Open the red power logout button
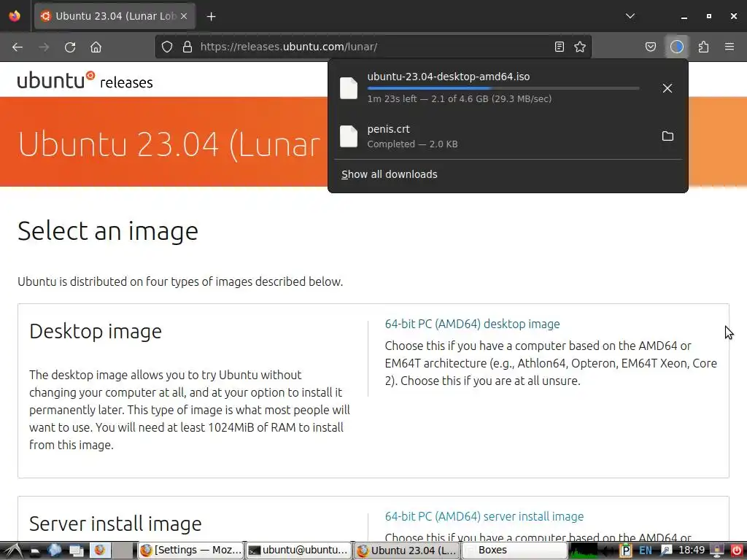 click(x=737, y=550)
